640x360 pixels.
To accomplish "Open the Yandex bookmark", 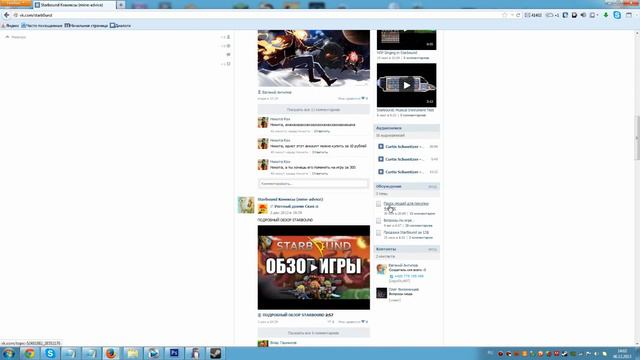I will coord(10,26).
